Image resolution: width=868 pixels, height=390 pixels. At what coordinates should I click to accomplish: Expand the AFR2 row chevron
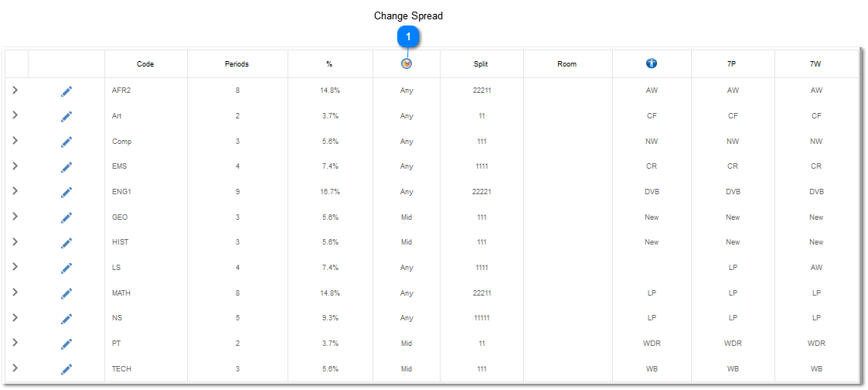pos(15,90)
